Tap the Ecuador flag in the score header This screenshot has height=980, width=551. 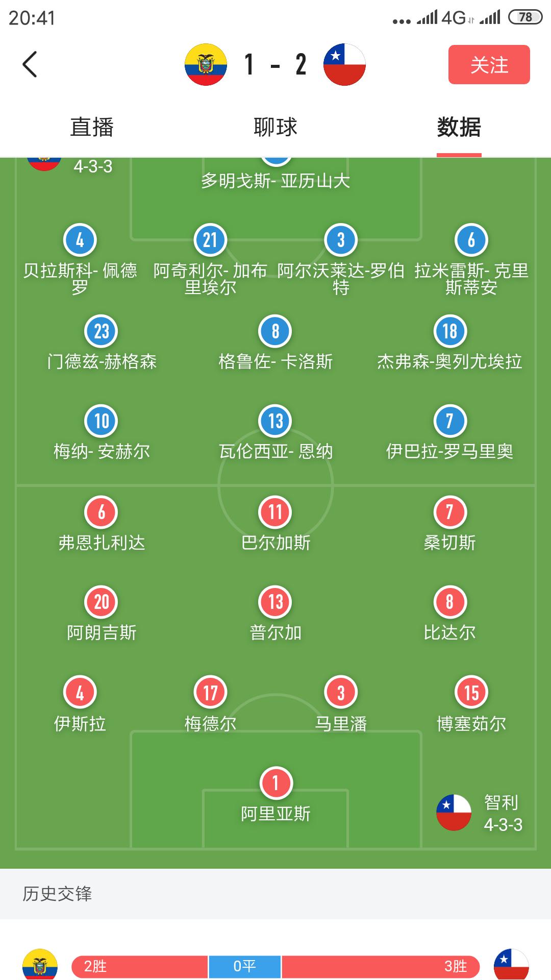206,65
